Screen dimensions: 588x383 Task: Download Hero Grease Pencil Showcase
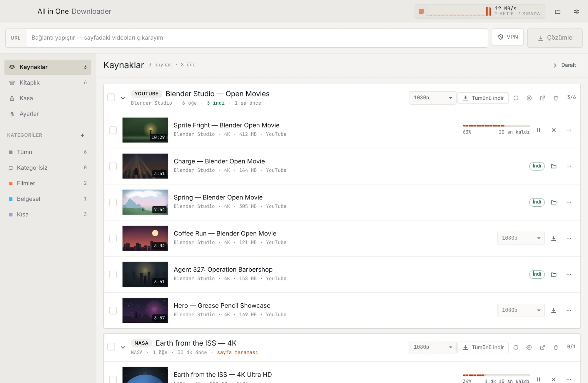click(554, 310)
